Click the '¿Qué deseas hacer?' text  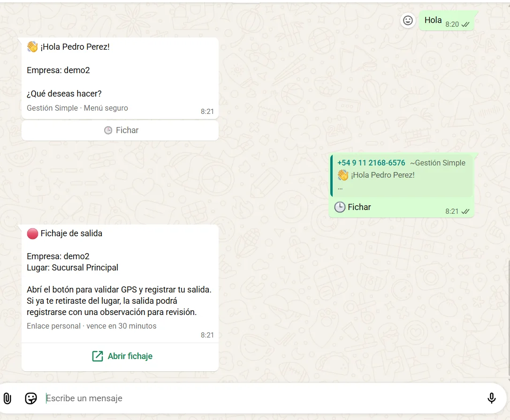pos(64,94)
